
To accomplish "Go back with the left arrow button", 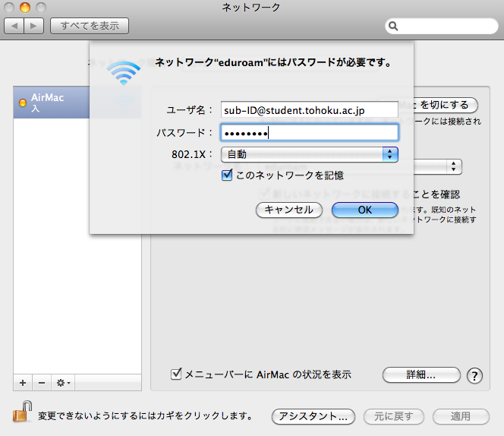I will 15,26.
